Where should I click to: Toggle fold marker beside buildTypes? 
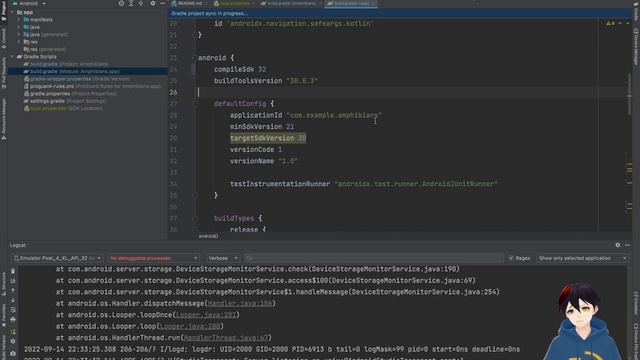[x=195, y=219]
